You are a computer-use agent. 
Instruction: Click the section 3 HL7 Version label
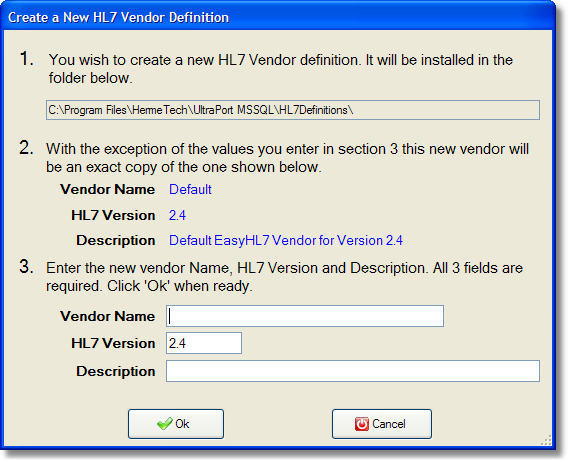pyautogui.click(x=113, y=343)
